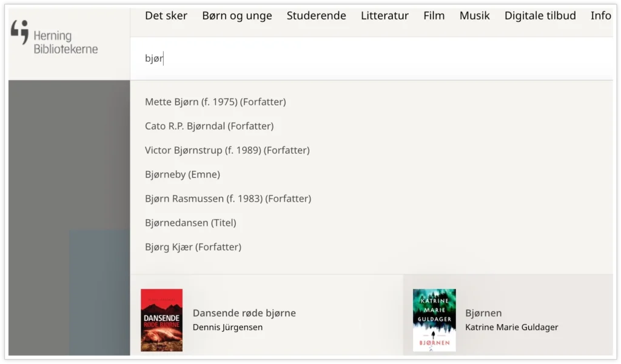This screenshot has width=621, height=364.
Task: Open the Litteratur menu item
Action: (384, 16)
